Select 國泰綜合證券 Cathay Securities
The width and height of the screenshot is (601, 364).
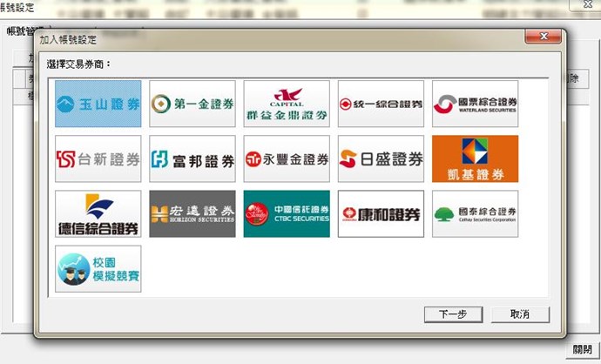coord(475,213)
